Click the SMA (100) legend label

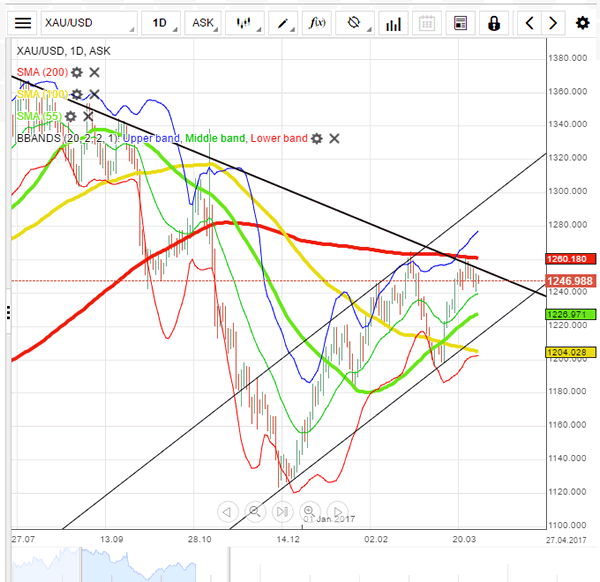click(x=42, y=94)
